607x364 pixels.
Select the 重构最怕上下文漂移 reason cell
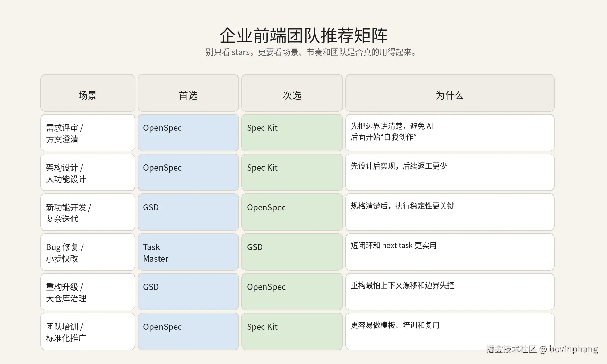[x=450, y=292]
